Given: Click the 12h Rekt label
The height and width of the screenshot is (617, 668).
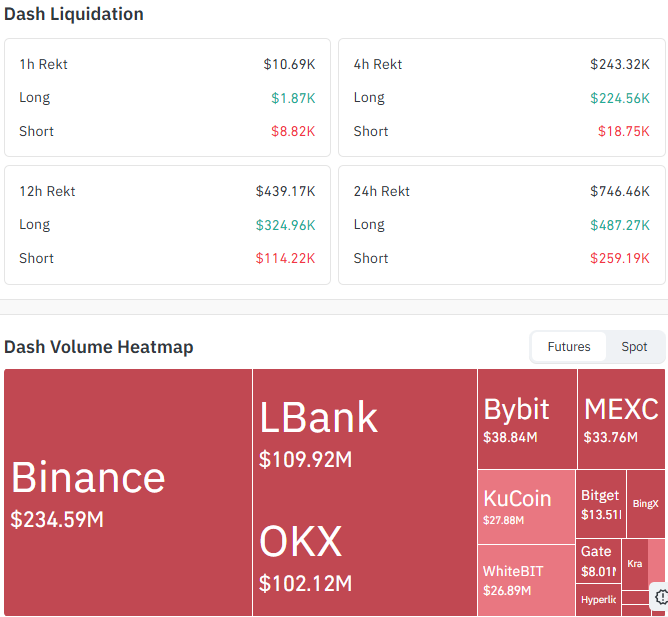Looking at the screenshot, I should point(47,191).
